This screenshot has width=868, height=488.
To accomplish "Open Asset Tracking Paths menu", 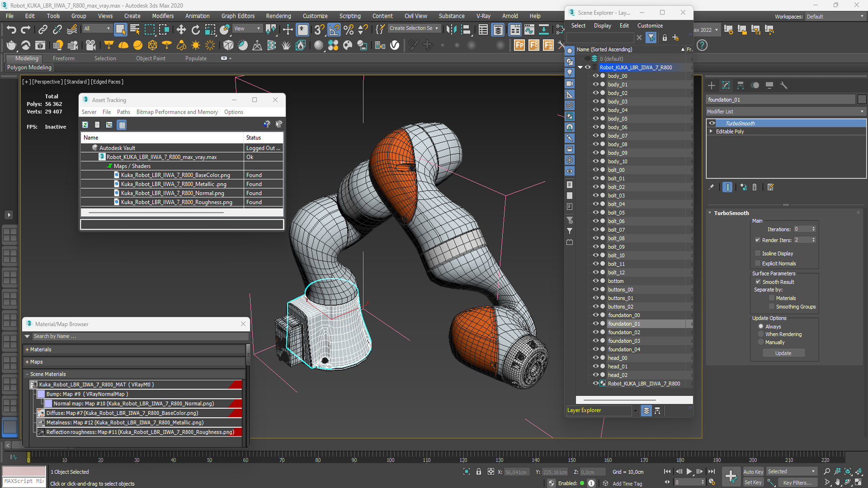I will click(123, 112).
